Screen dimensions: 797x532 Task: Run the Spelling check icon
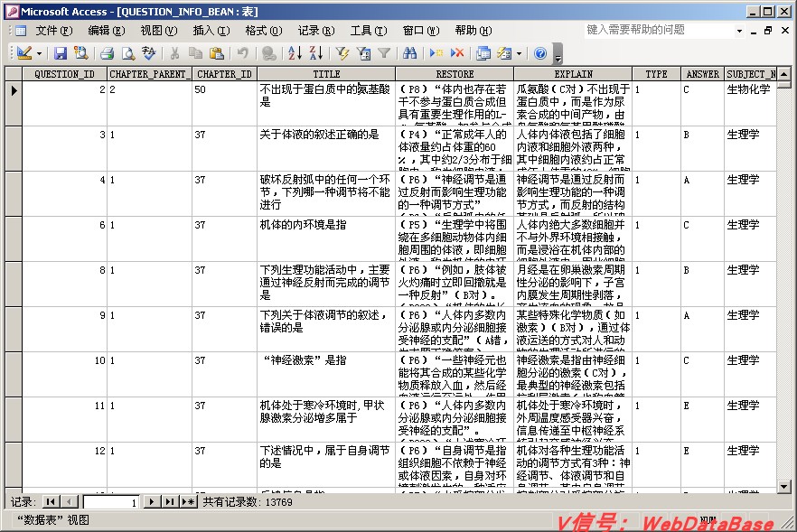pos(149,53)
